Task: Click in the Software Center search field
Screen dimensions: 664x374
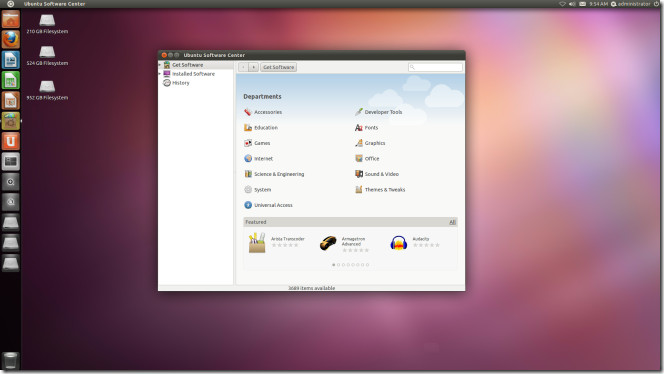Action: 435,67
